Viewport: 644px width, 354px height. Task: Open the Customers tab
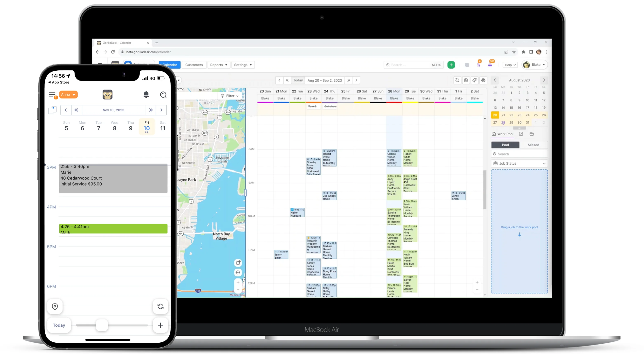[194, 65]
